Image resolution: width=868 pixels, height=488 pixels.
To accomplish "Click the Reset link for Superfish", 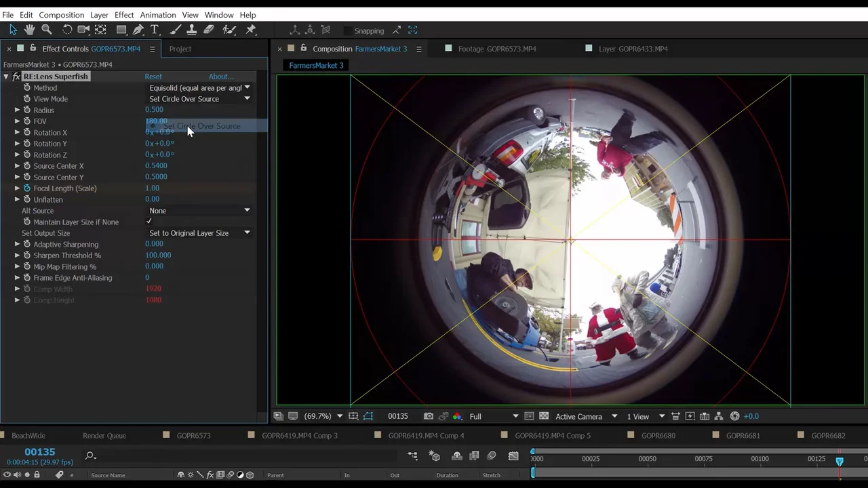I will (x=153, y=77).
